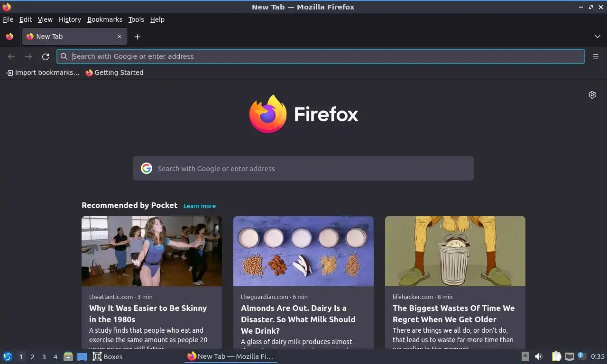This screenshot has height=364, width=607.
Task: Switch to workspace 4 in the taskbar
Action: pos(55,357)
